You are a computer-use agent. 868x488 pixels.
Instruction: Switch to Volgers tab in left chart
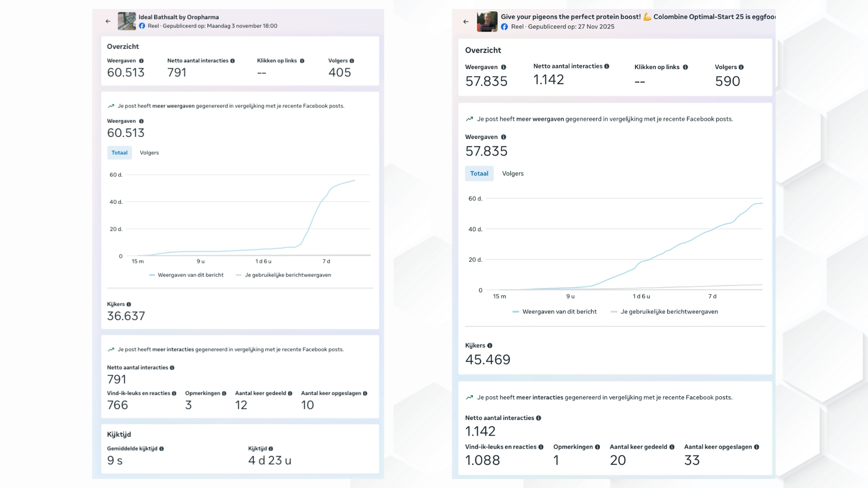pos(149,153)
